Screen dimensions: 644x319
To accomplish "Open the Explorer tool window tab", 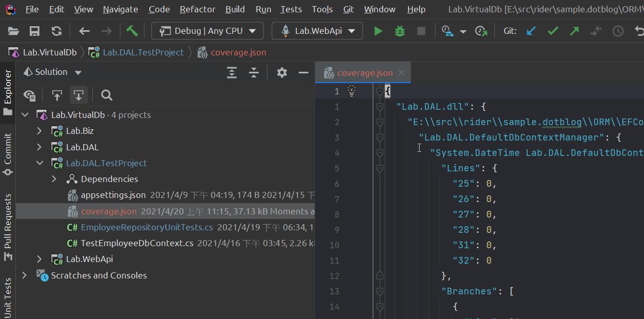I will click(x=8, y=92).
